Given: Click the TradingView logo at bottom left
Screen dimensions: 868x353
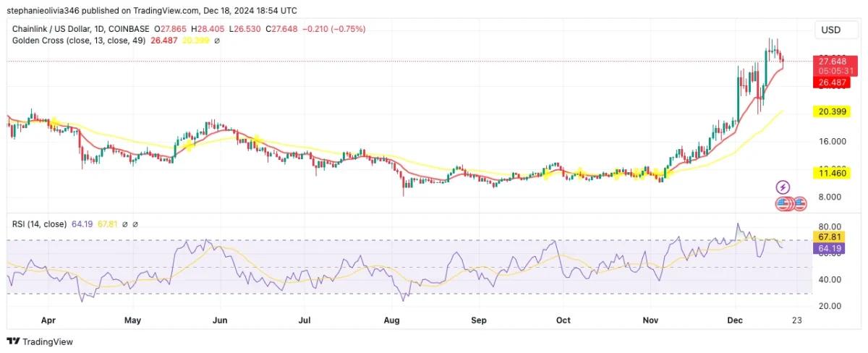Looking at the screenshot, I should (41, 341).
